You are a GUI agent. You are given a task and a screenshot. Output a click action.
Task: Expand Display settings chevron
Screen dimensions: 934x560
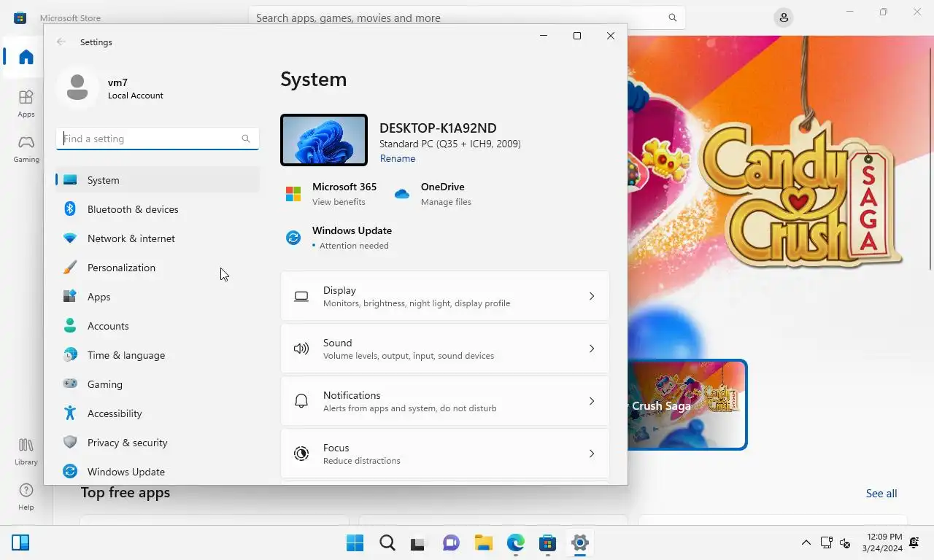point(592,296)
